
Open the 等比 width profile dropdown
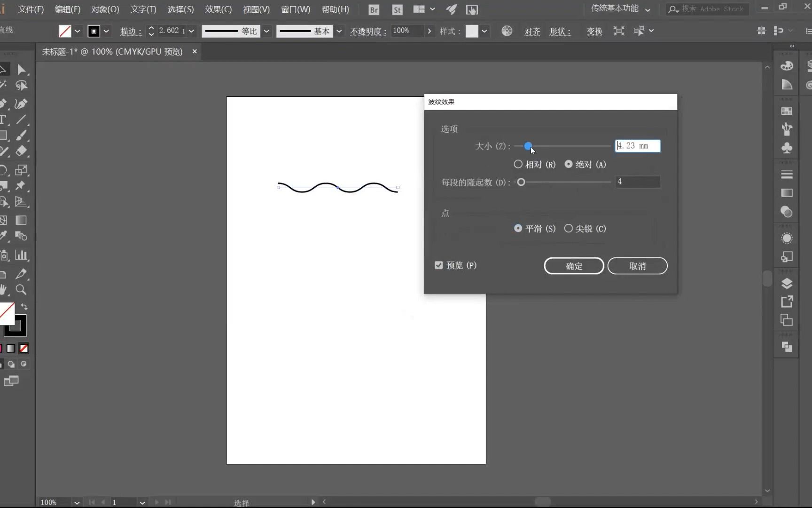click(266, 31)
